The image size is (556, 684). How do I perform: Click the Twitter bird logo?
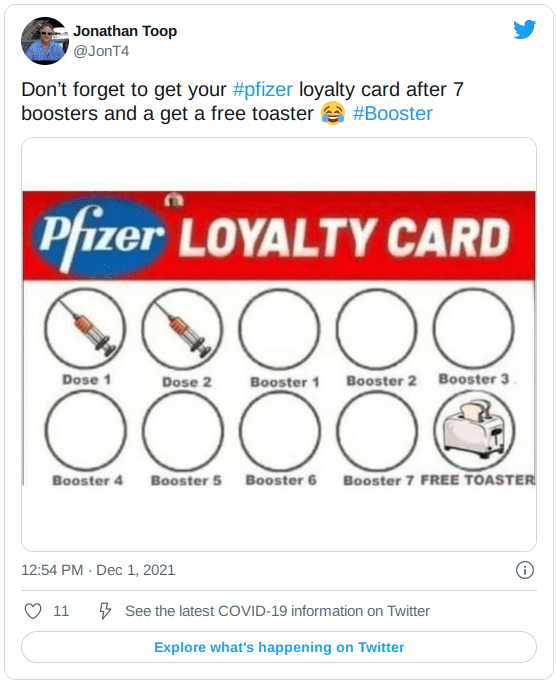point(524,30)
